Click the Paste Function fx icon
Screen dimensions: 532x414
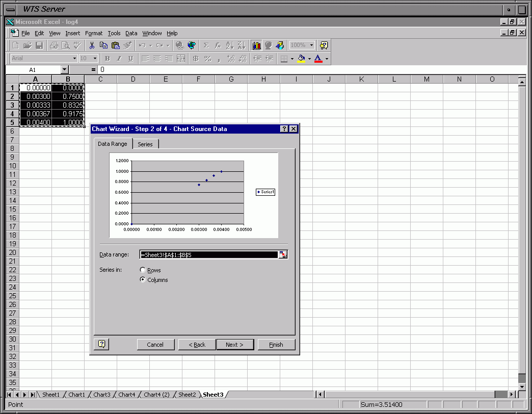pyautogui.click(x=218, y=45)
